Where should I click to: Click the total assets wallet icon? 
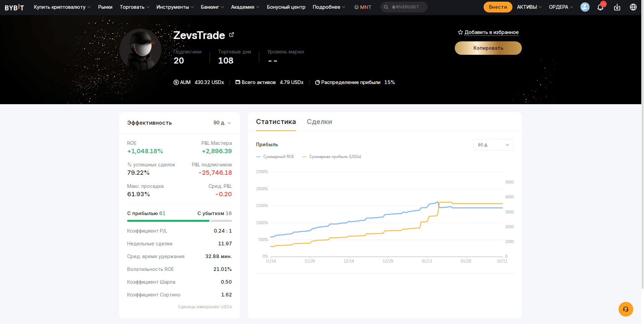(238, 82)
